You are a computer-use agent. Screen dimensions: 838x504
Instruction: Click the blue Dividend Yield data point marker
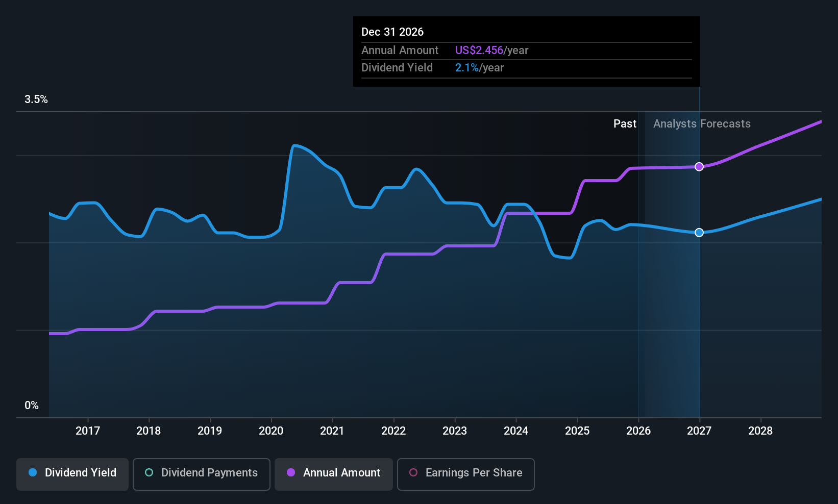(x=699, y=233)
